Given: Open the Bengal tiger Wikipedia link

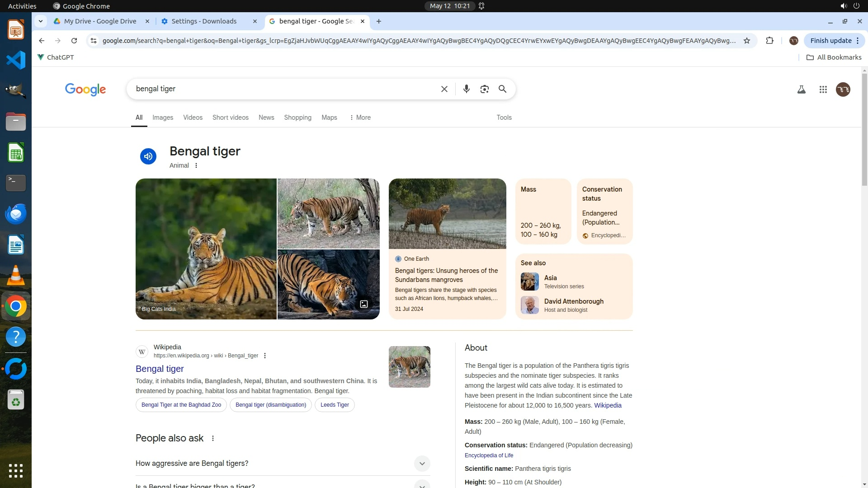Looking at the screenshot, I should point(160,369).
